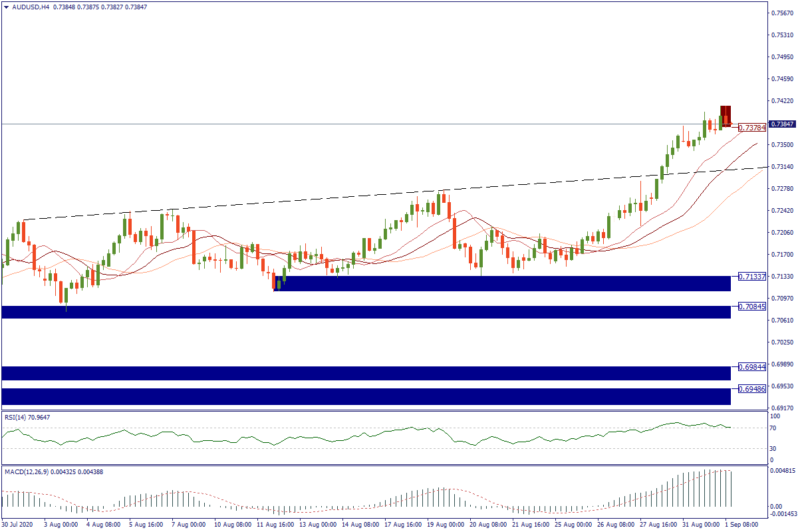
Task: Click the triangle arrow before AUDUSD,H4 title
Action: tap(6, 7)
